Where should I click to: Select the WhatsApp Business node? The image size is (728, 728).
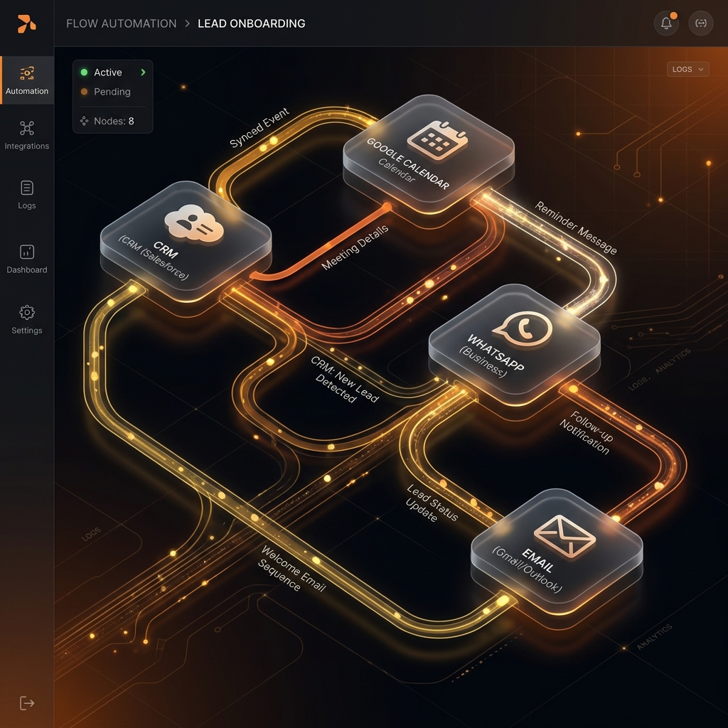(515, 345)
